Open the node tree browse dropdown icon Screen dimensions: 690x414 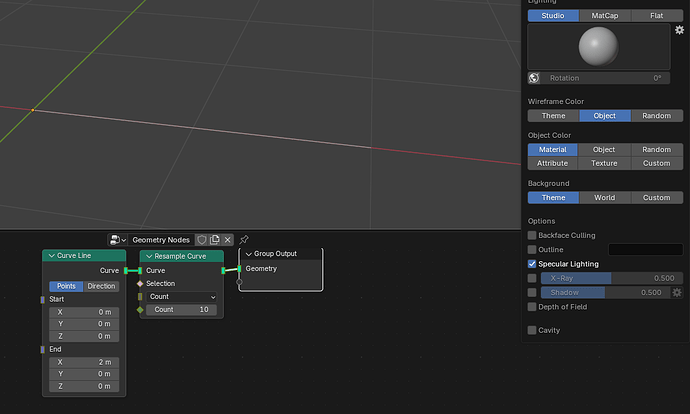tap(117, 240)
